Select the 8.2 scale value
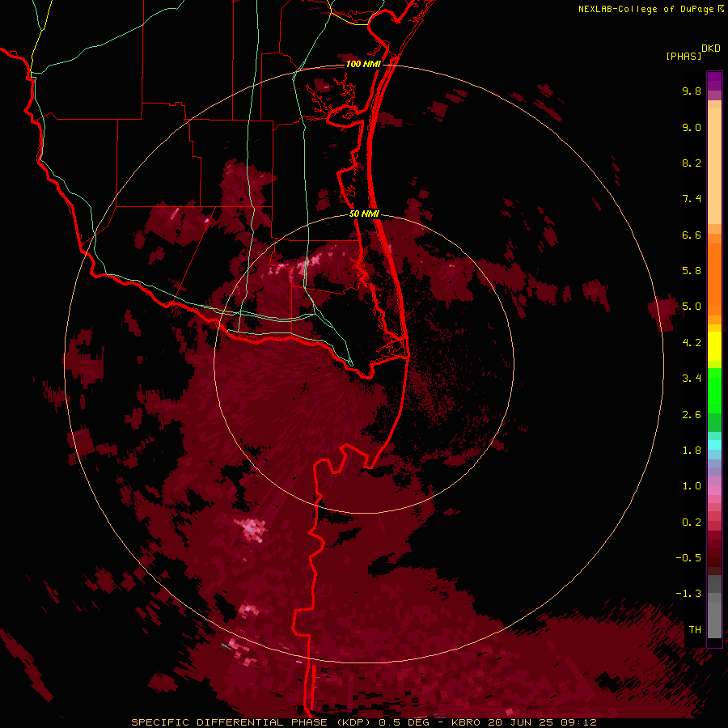728x728 pixels. (692, 163)
